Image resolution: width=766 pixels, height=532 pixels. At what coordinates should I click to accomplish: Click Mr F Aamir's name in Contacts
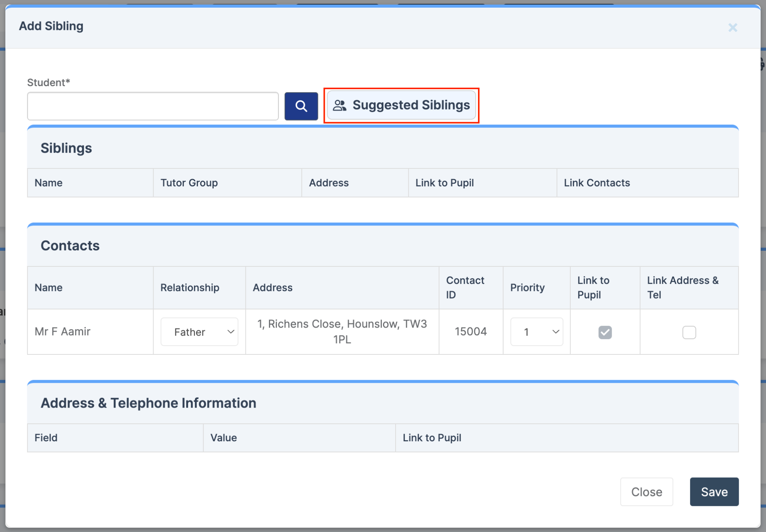point(62,331)
